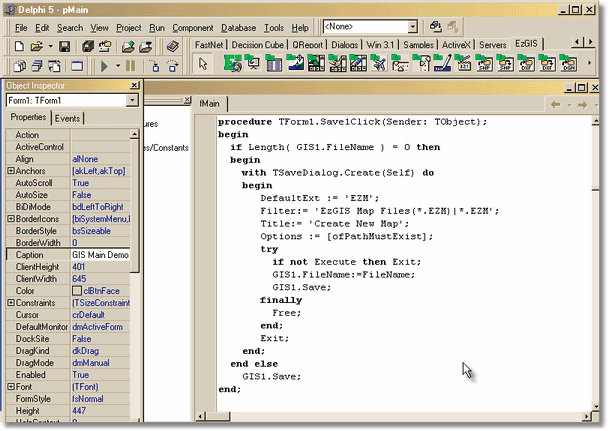Switch to the Events tab
The image size is (608, 431).
[67, 118]
